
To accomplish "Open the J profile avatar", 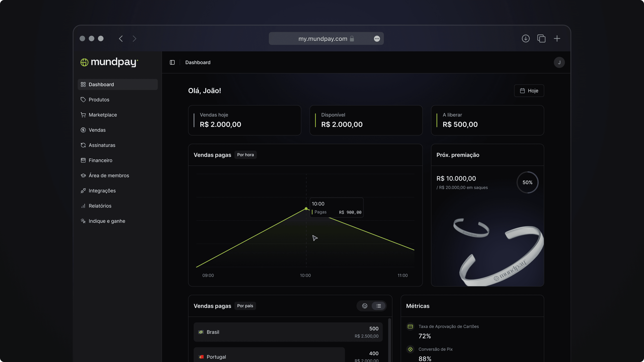I will pos(560,62).
